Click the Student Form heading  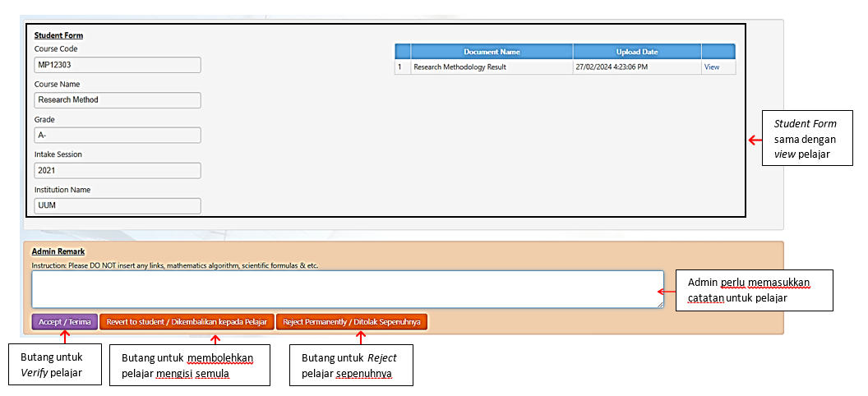pyautogui.click(x=58, y=35)
